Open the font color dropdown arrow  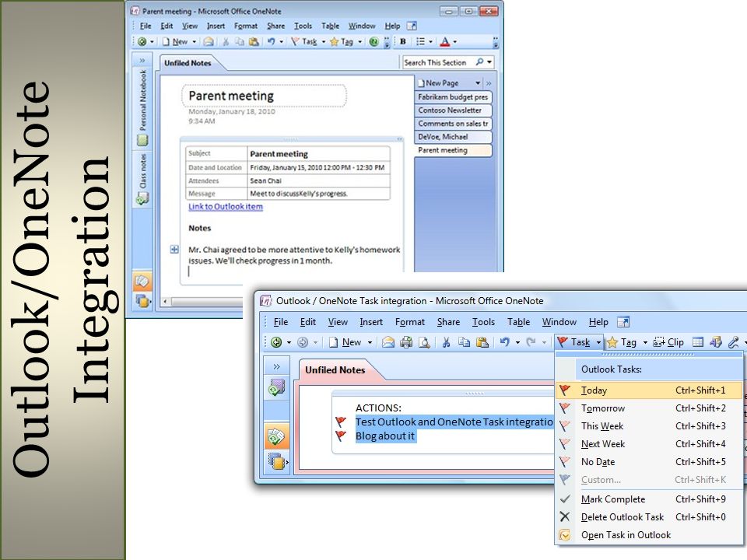pyautogui.click(x=455, y=42)
